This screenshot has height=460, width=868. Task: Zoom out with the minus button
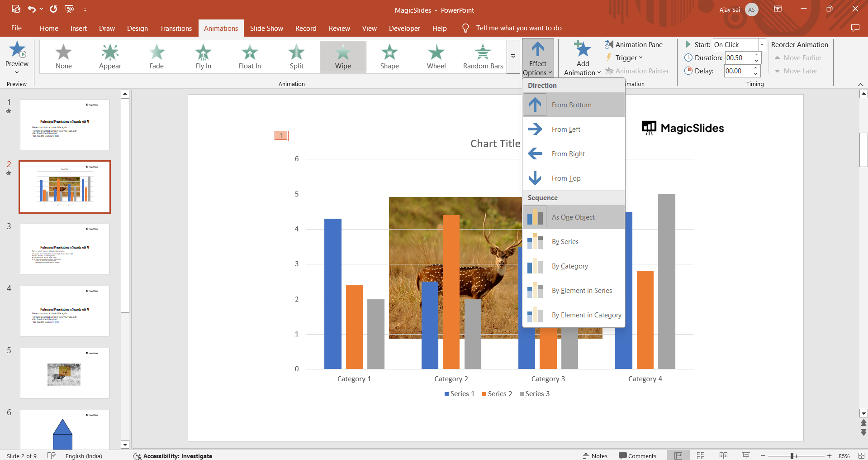(x=763, y=456)
